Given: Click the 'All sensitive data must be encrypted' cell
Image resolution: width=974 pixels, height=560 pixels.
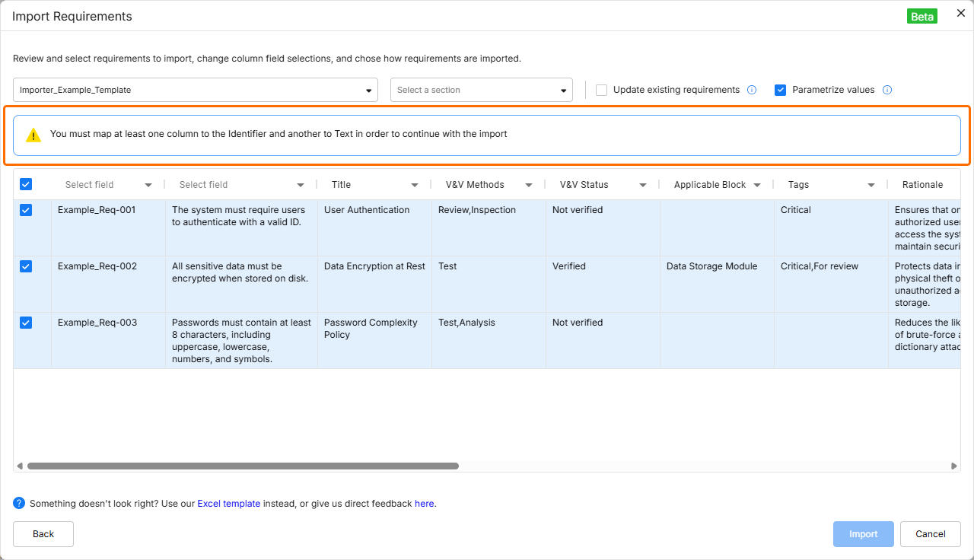Looking at the screenshot, I should click(241, 285).
